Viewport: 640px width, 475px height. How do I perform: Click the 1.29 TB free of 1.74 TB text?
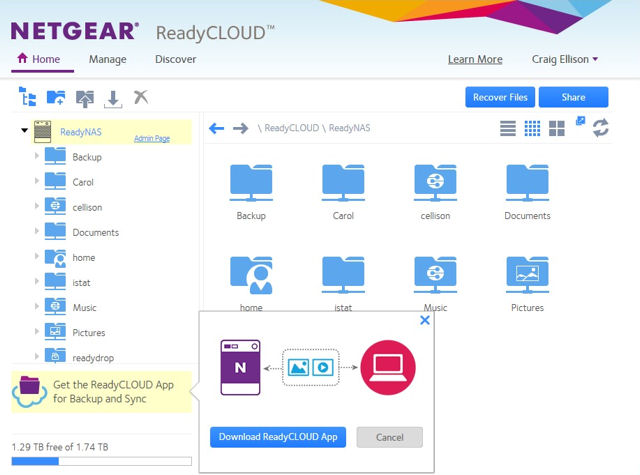click(x=60, y=447)
